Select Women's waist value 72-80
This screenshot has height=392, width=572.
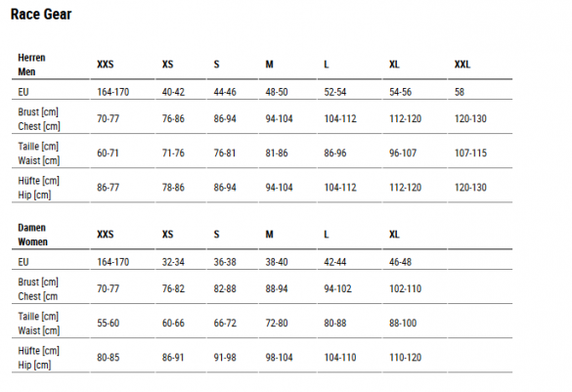277,323
